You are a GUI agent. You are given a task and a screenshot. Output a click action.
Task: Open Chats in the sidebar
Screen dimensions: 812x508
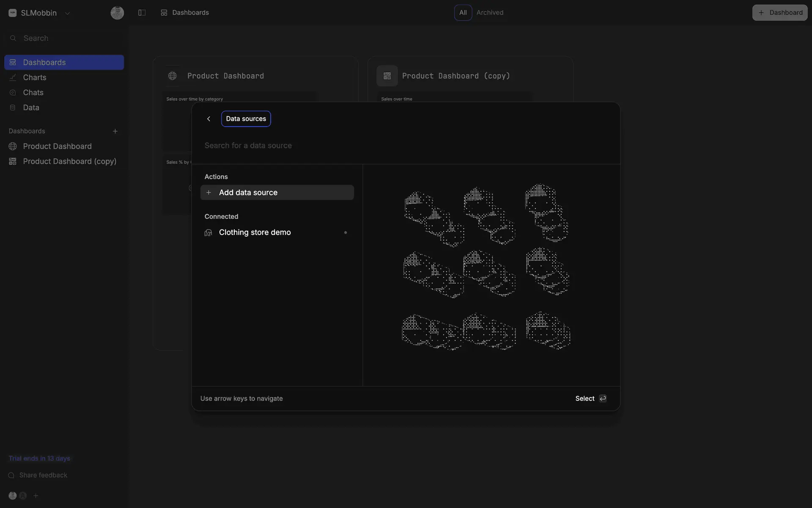[x=33, y=93]
